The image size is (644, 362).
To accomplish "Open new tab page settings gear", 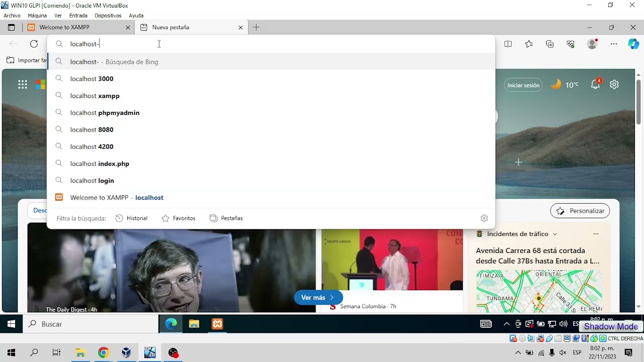I will tap(614, 84).
